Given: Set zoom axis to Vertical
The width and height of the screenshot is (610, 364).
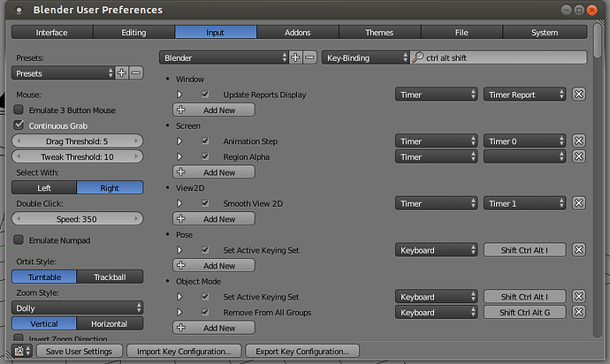Looking at the screenshot, I should click(44, 323).
